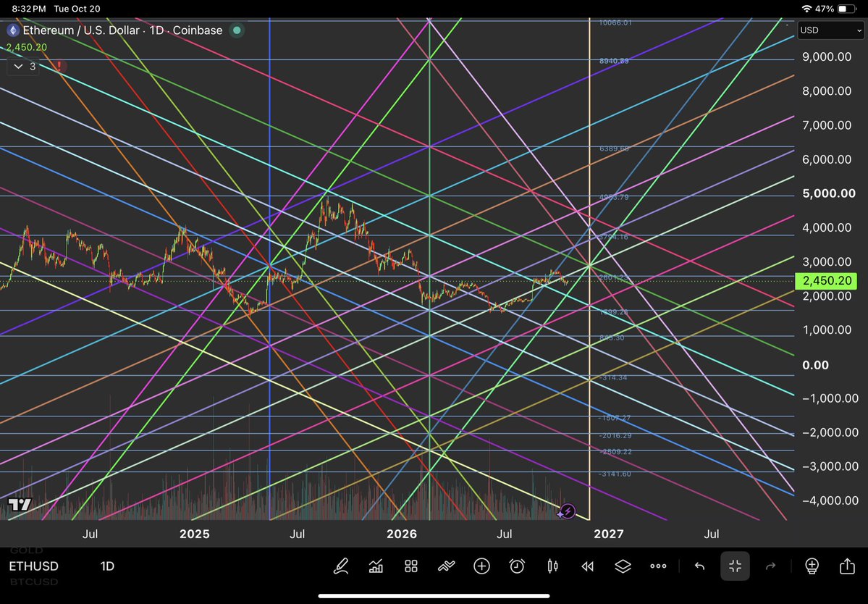Viewport: 868px width, 604px height.
Task: Click the Wi-Fi icon in status bar
Action: [806, 9]
